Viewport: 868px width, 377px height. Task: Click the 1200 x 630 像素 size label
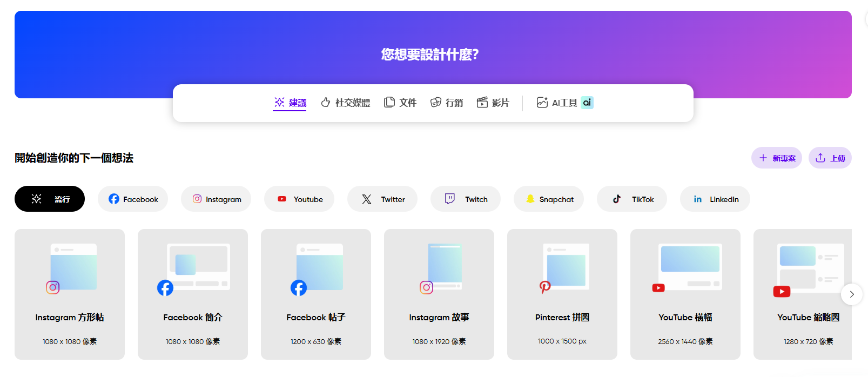(316, 341)
